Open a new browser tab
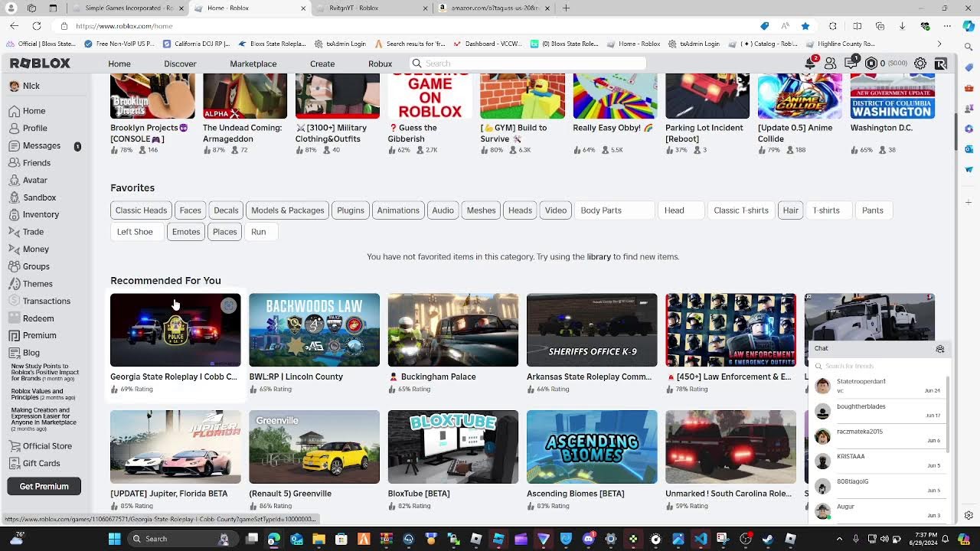 (566, 8)
